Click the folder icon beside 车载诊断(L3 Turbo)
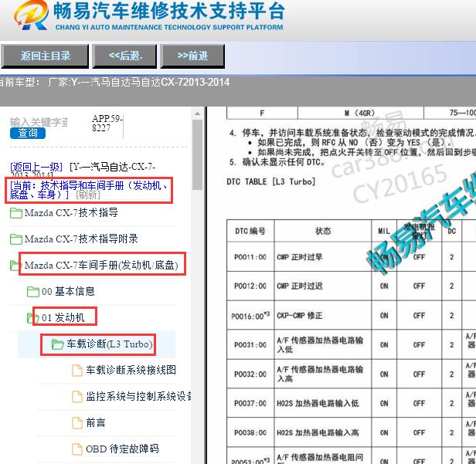This screenshot has width=476, height=464. [x=57, y=344]
